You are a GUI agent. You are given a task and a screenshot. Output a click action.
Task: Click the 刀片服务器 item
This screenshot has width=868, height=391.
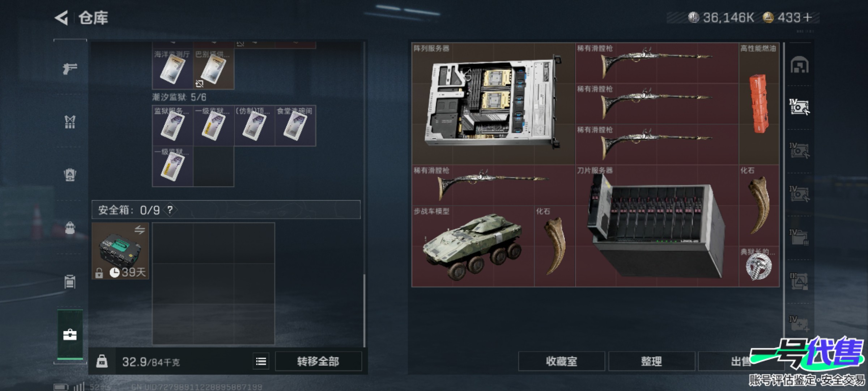pos(657,226)
